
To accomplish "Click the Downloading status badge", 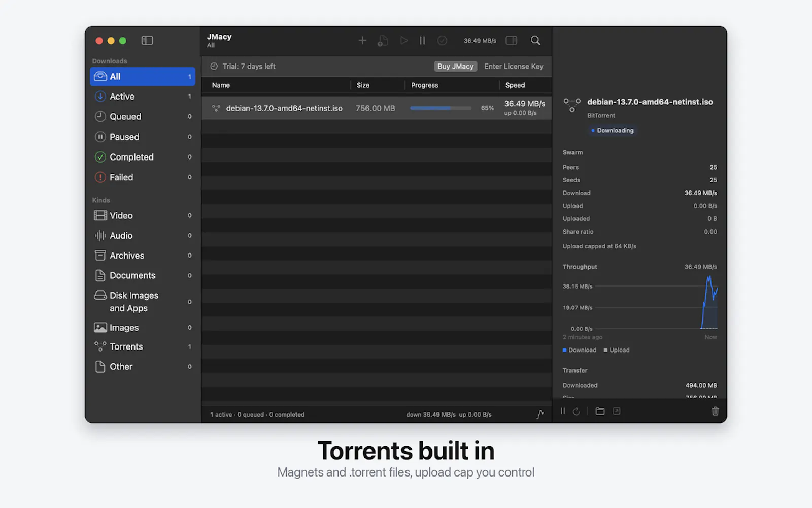I will point(613,131).
